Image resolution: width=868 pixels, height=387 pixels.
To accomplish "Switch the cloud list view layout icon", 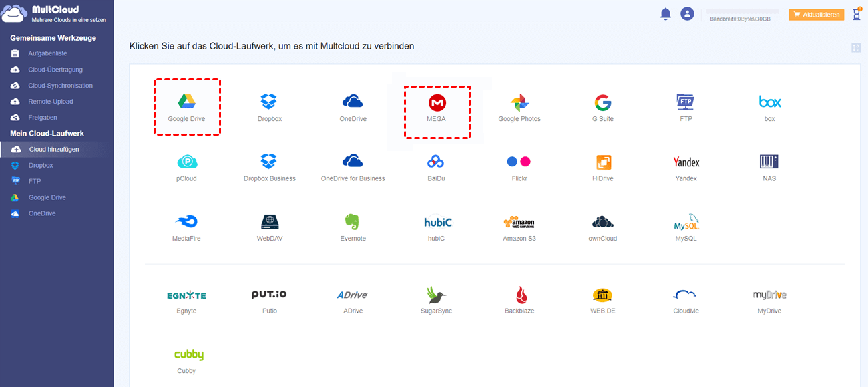I will click(x=856, y=47).
